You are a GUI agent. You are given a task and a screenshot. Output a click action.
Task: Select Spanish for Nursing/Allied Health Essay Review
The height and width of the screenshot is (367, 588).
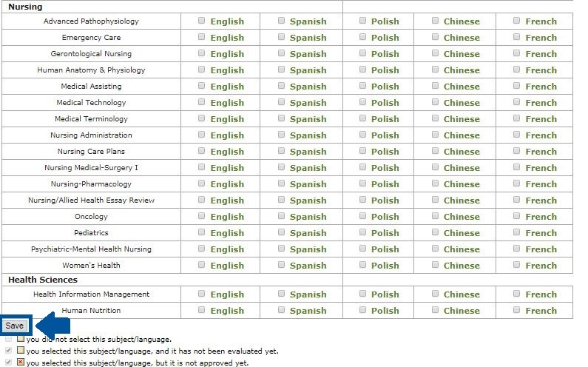click(281, 200)
